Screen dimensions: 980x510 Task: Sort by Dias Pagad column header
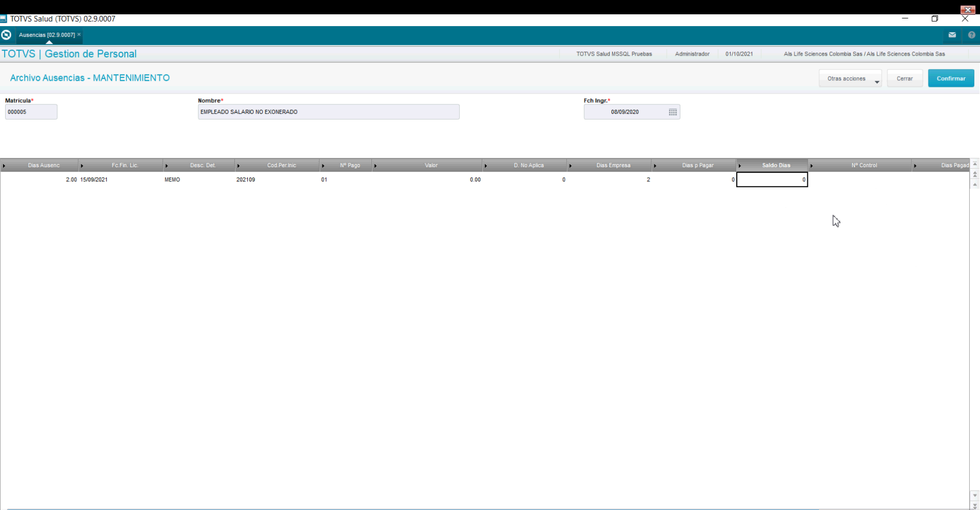941,165
